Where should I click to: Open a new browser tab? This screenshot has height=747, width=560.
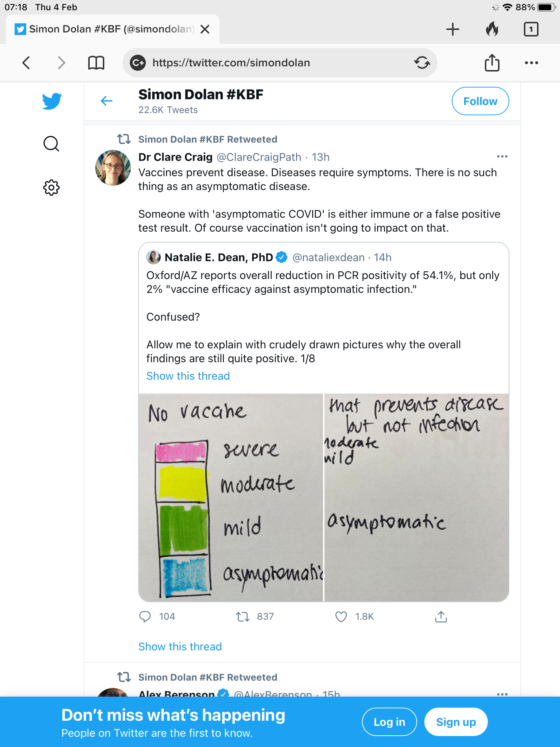tap(452, 29)
